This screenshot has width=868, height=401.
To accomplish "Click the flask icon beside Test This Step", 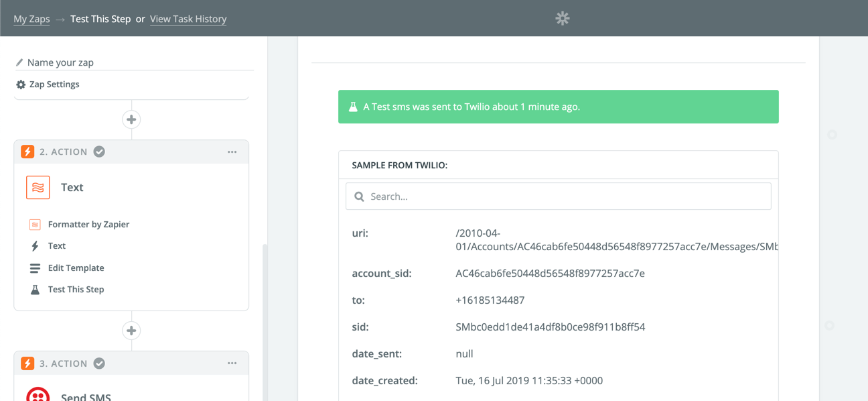I will (35, 290).
